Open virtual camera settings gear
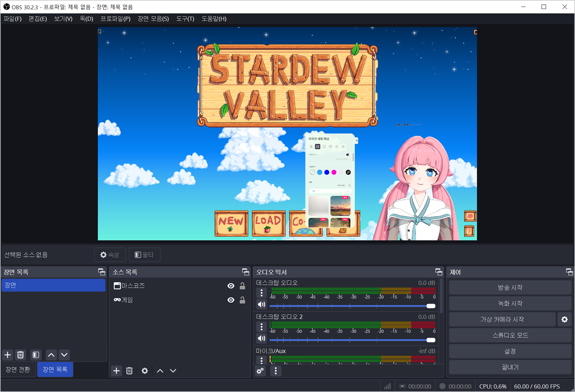 pos(564,319)
